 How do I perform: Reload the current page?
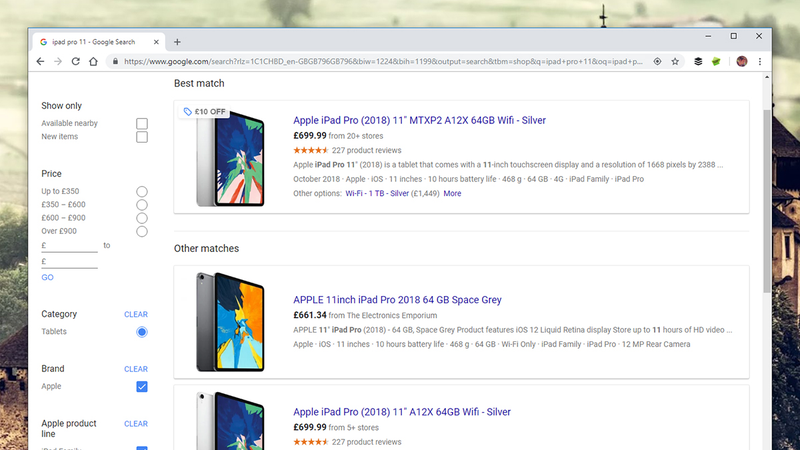coord(76,61)
